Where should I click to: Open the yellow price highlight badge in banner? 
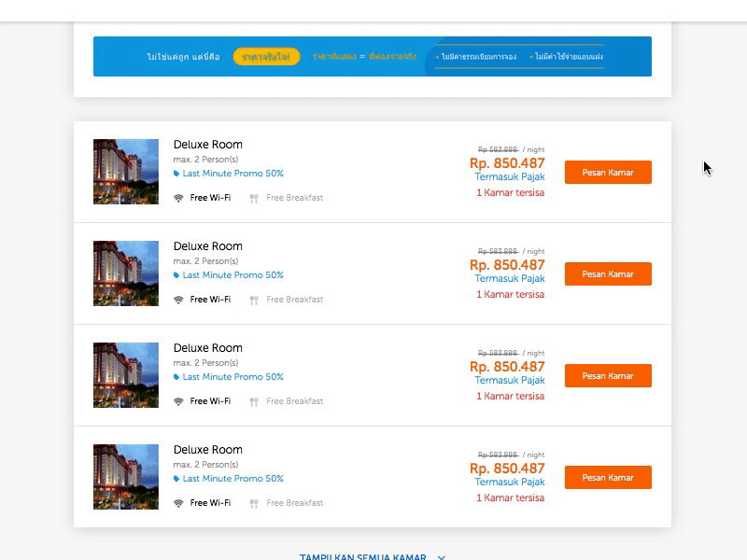pyautogui.click(x=269, y=56)
